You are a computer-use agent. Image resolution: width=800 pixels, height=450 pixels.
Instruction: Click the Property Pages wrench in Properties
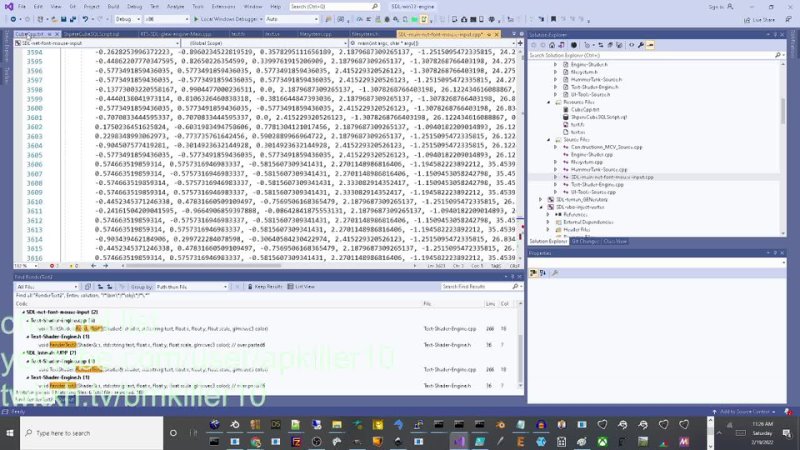point(555,273)
